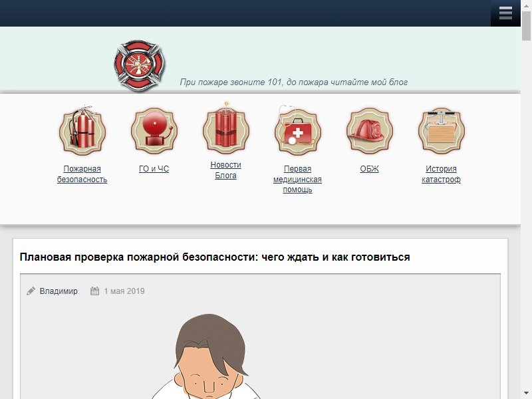Visit Первая медицинская помощь link
The width and height of the screenshot is (532, 399).
[x=297, y=179]
